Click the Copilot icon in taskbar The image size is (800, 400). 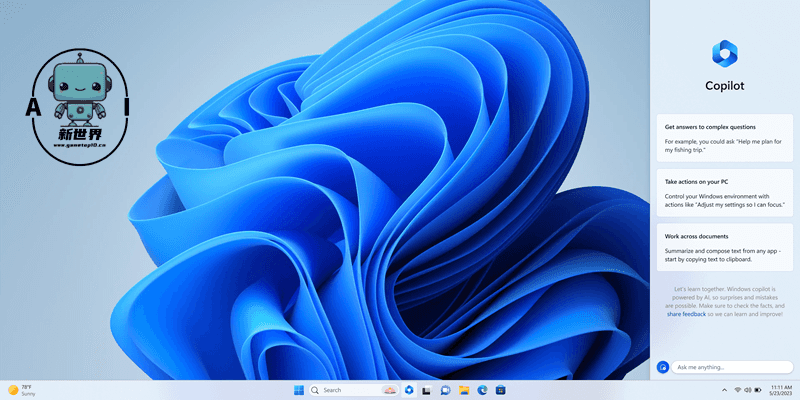409,390
